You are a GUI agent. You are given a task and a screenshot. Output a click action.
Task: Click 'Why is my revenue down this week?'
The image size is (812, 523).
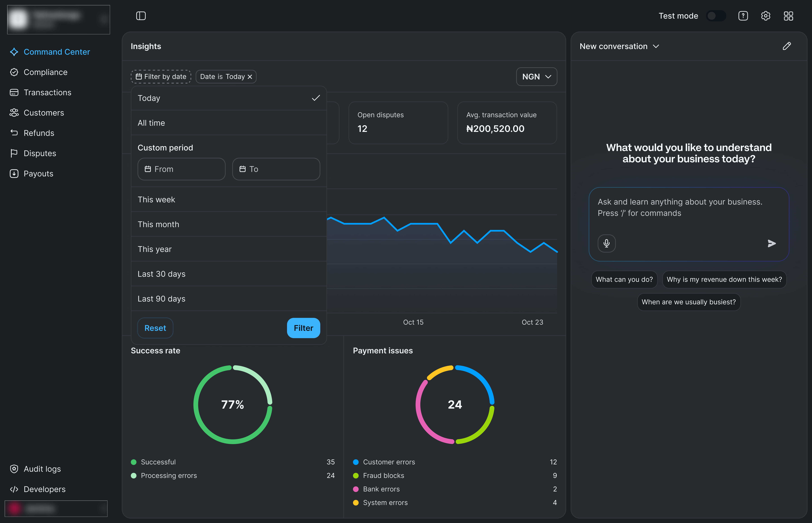pos(724,280)
